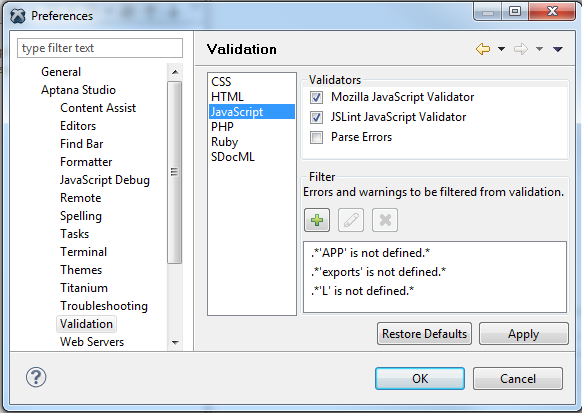The width and height of the screenshot is (582, 413).
Task: Click the Restore Defaults button
Action: tap(424, 334)
